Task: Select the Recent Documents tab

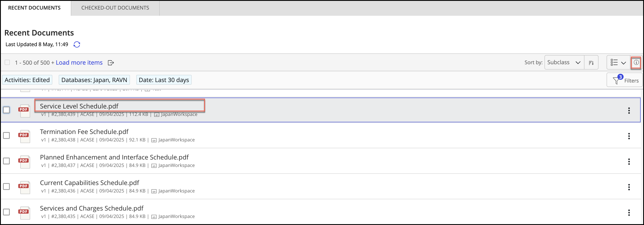Action: pyautogui.click(x=34, y=8)
